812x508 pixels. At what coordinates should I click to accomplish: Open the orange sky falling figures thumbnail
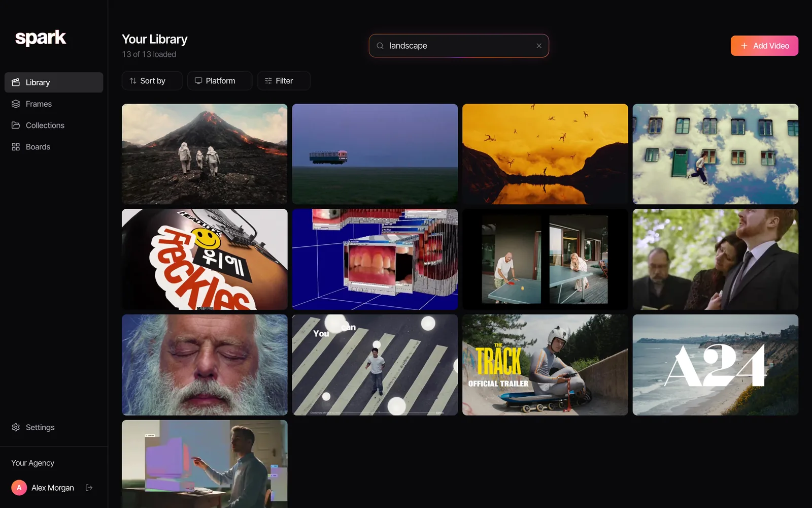pyautogui.click(x=545, y=154)
